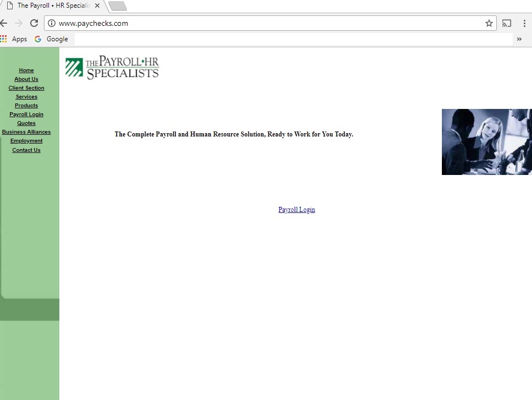This screenshot has width=532, height=400.
Task: Reload the page with the refresh icon
Action: click(34, 23)
